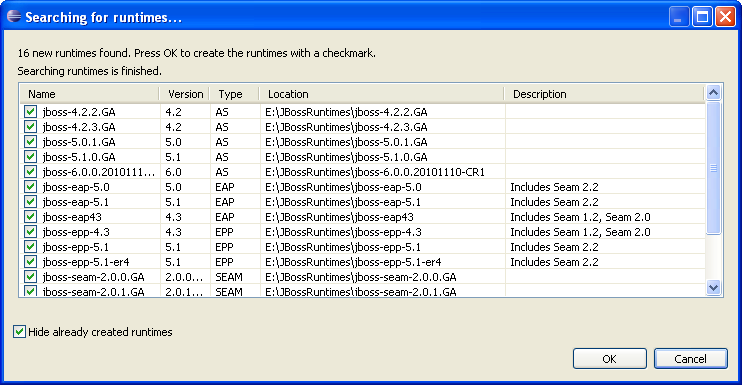Maximize the Searching for runtimes dialog
This screenshot has width=742, height=385.
pyautogui.click(x=702, y=17)
